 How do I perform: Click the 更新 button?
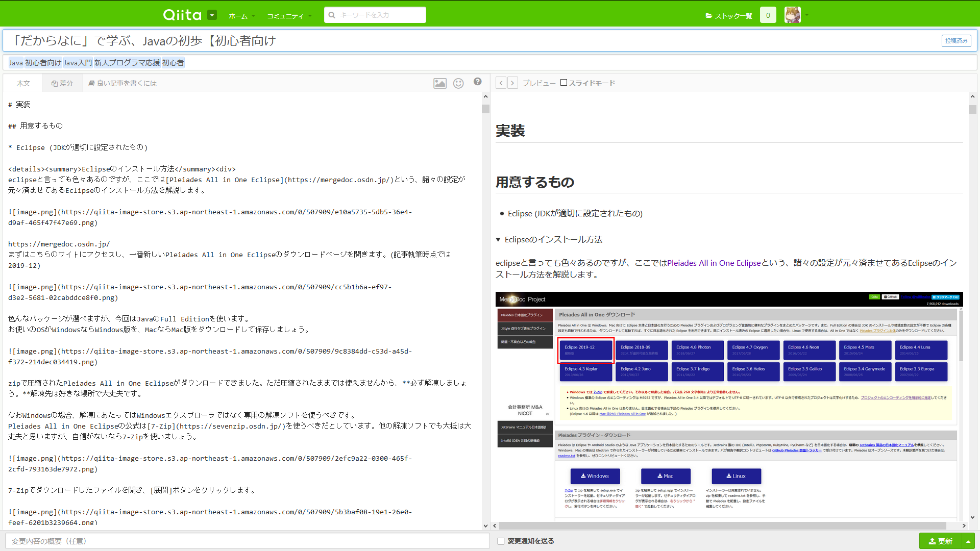940,541
